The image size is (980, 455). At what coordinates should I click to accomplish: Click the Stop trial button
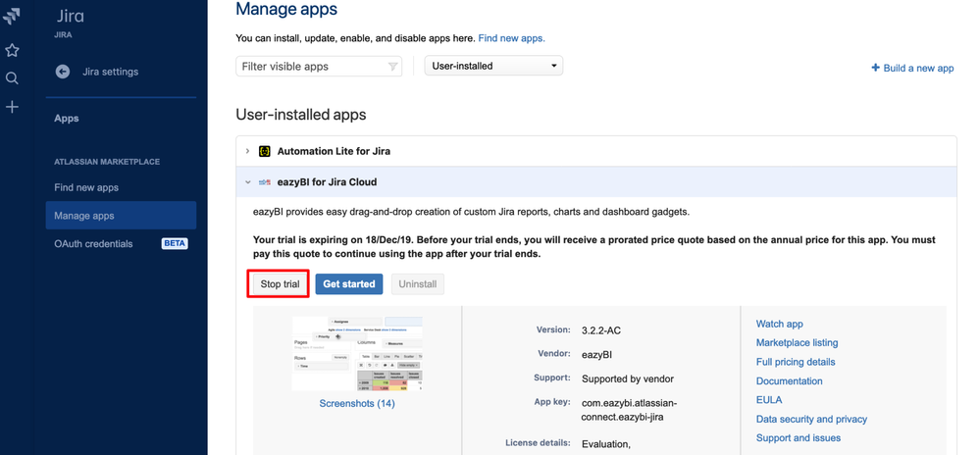(280, 284)
